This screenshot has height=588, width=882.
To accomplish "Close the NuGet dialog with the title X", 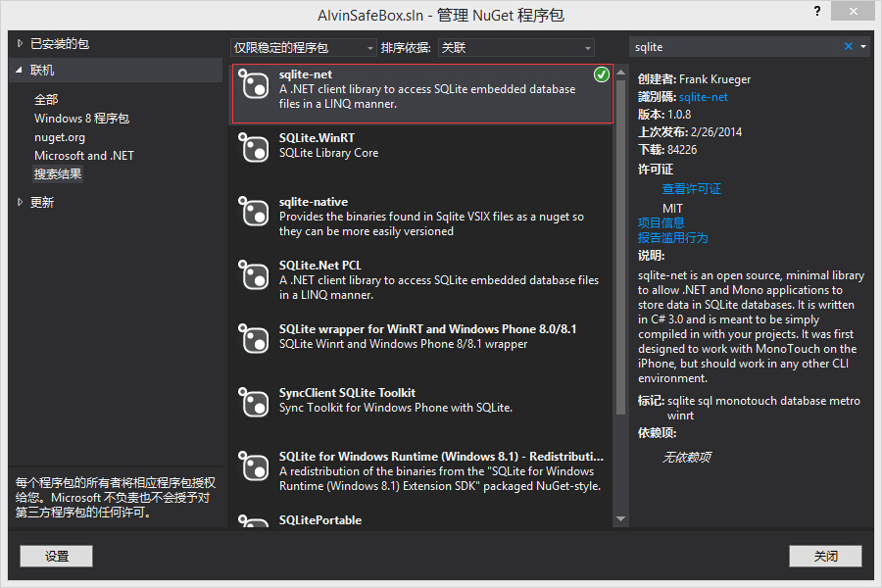I will (853, 11).
